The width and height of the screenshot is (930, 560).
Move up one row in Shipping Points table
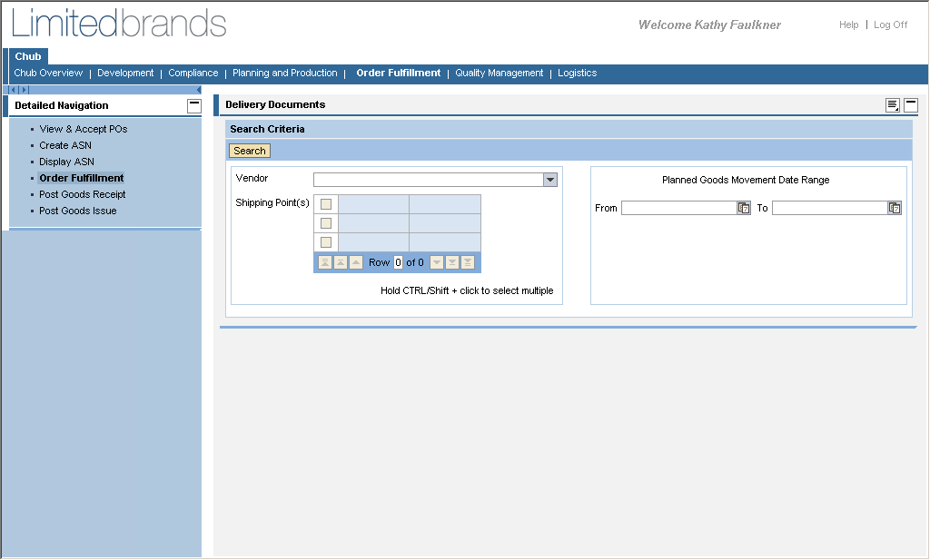(356, 262)
